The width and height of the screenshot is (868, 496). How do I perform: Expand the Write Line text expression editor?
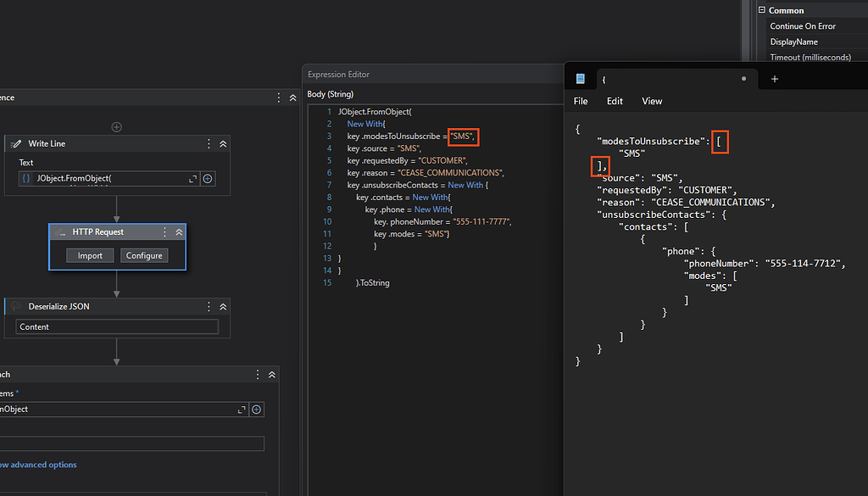point(192,179)
